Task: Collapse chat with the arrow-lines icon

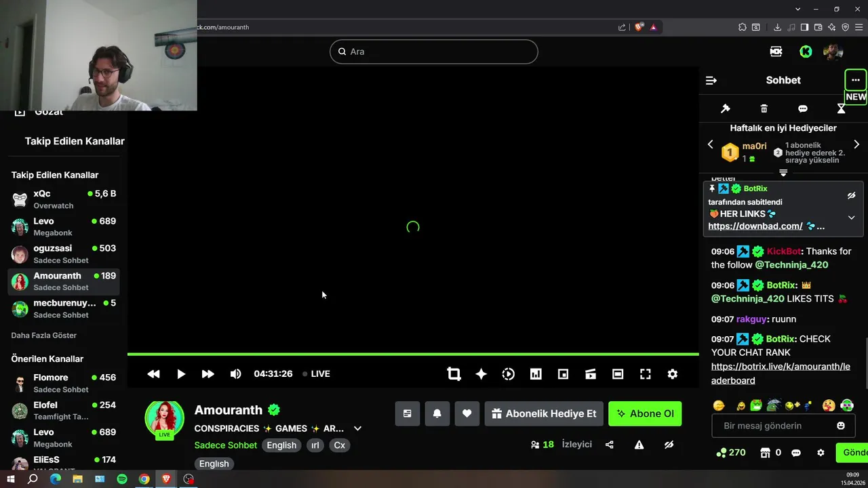Action: (x=711, y=81)
